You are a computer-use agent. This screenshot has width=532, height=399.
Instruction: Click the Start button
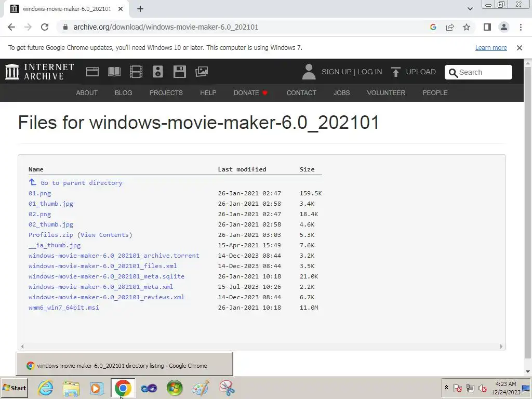click(14, 388)
